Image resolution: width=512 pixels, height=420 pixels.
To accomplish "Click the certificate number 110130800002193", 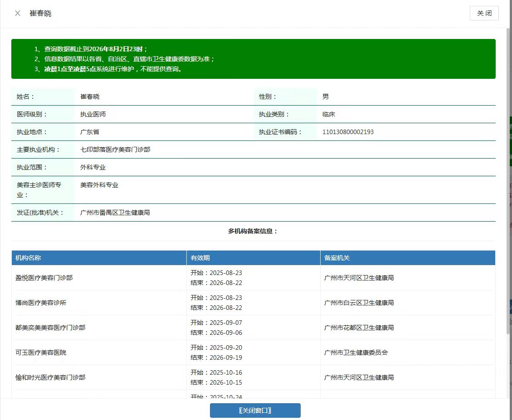I will [348, 132].
